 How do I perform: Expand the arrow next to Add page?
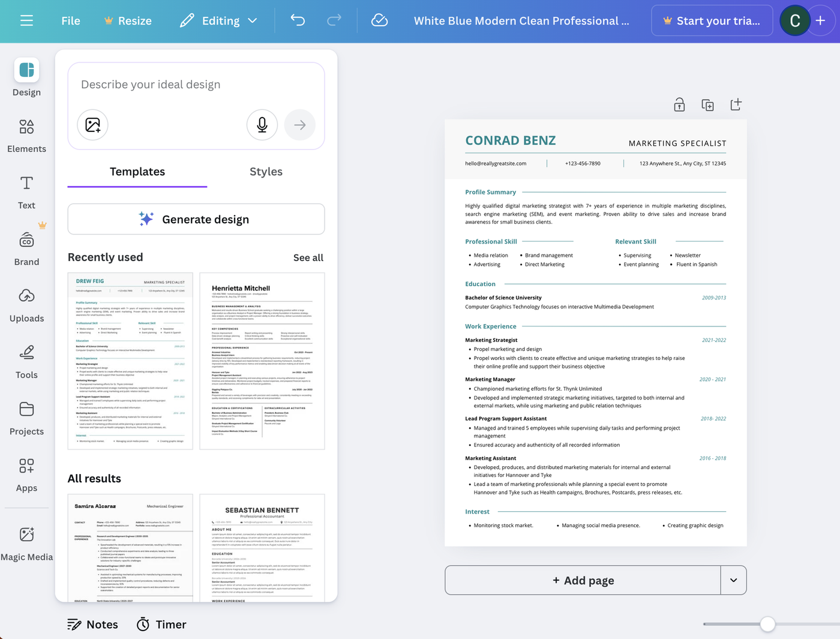(733, 580)
